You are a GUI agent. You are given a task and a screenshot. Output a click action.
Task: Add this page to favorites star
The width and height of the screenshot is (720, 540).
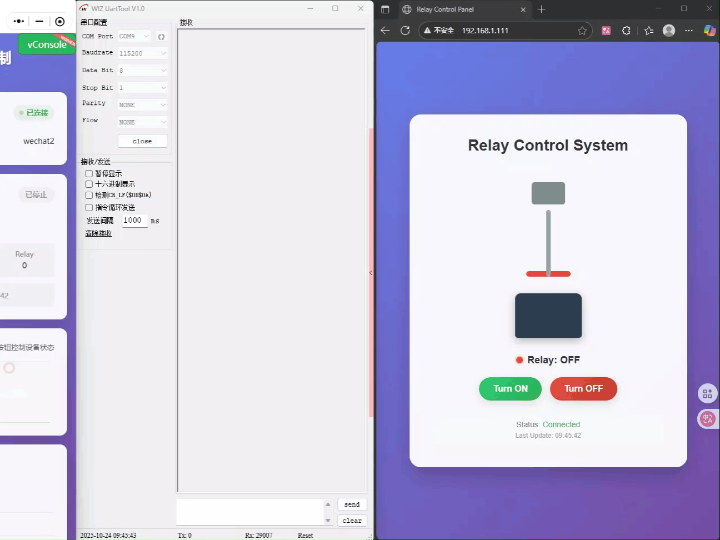coord(582,31)
